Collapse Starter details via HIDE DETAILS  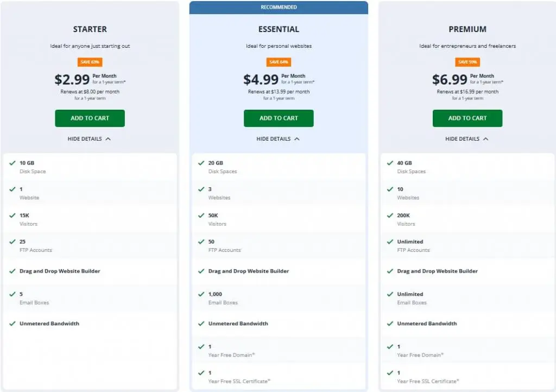point(90,138)
